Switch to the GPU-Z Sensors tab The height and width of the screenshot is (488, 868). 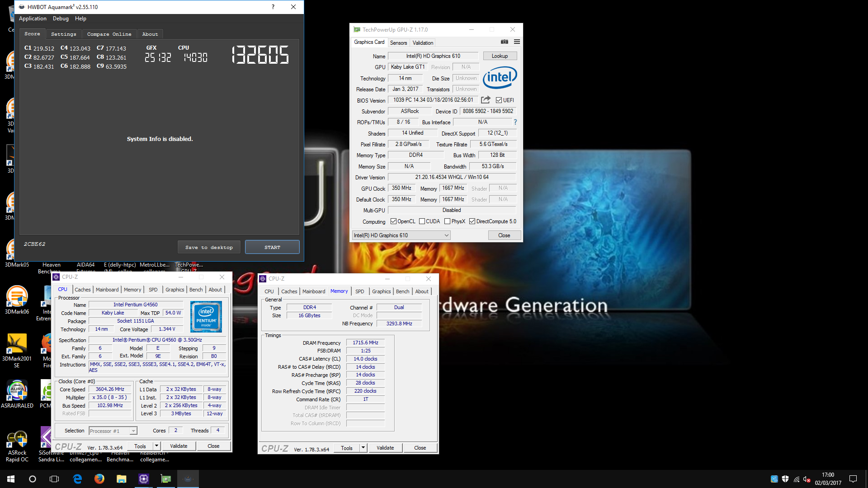(398, 43)
